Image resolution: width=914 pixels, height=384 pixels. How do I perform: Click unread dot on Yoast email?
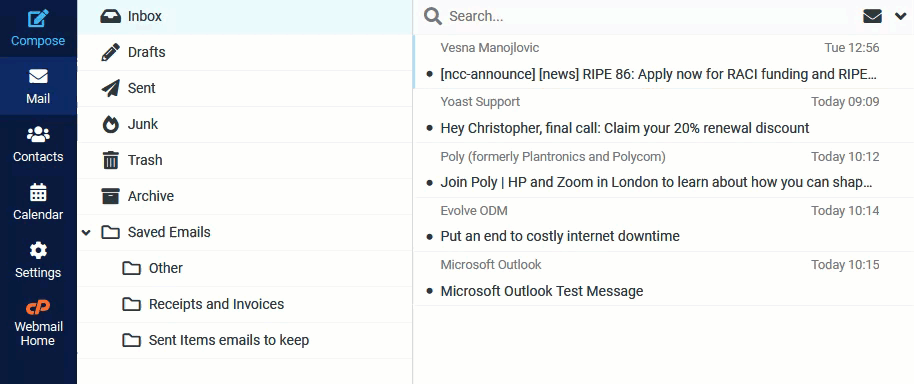coord(430,128)
